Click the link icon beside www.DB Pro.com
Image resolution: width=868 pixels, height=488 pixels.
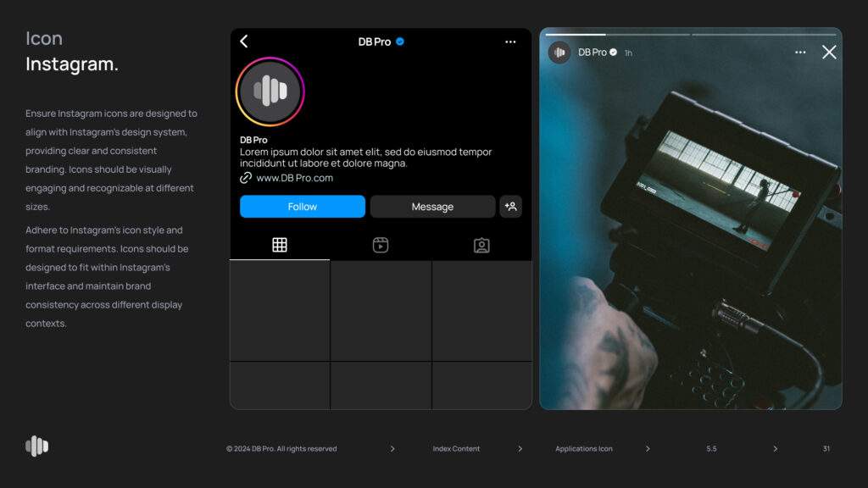pos(246,178)
